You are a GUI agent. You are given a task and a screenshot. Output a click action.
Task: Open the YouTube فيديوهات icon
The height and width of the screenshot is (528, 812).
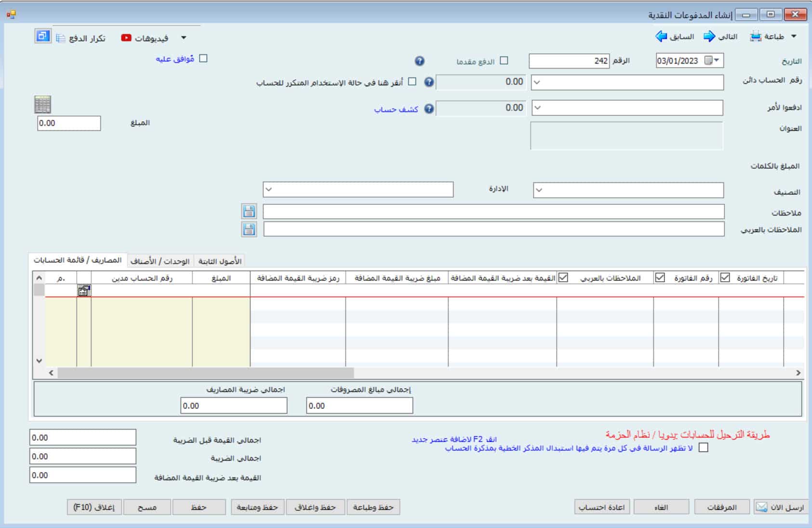[126, 38]
